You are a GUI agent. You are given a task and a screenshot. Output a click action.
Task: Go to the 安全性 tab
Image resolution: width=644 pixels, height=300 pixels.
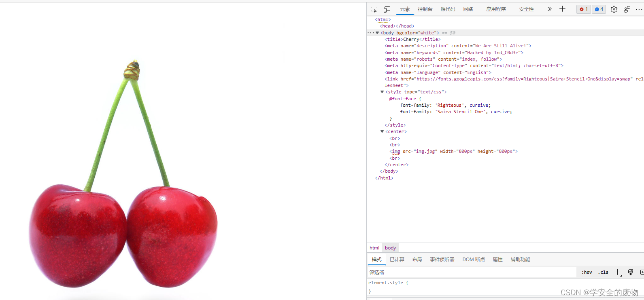point(526,9)
